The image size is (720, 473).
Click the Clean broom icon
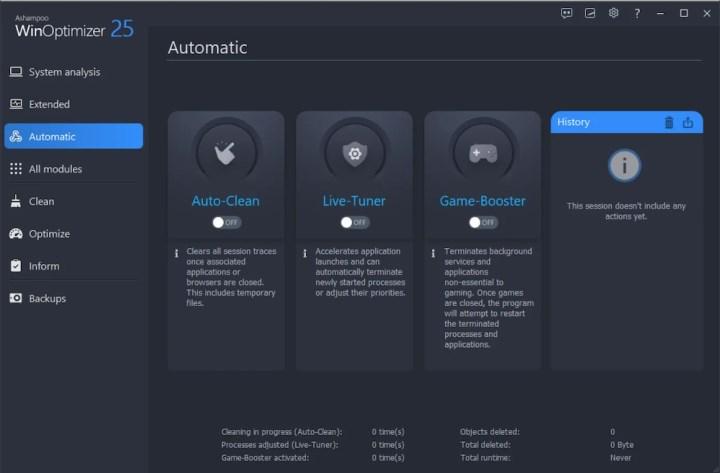[x=16, y=201]
